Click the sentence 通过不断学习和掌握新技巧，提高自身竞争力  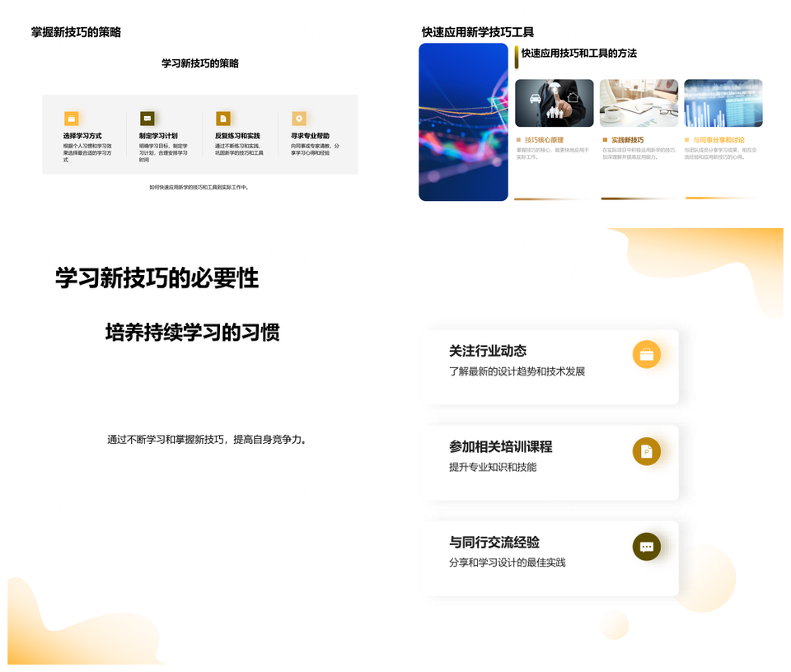click(207, 440)
